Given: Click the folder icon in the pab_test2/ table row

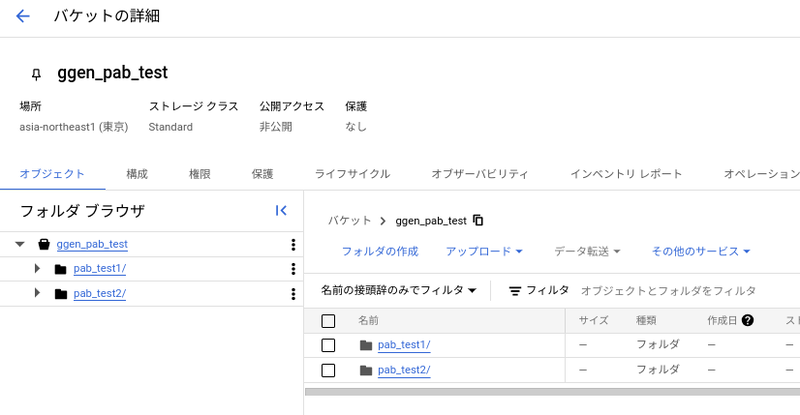Looking at the screenshot, I should [366, 370].
